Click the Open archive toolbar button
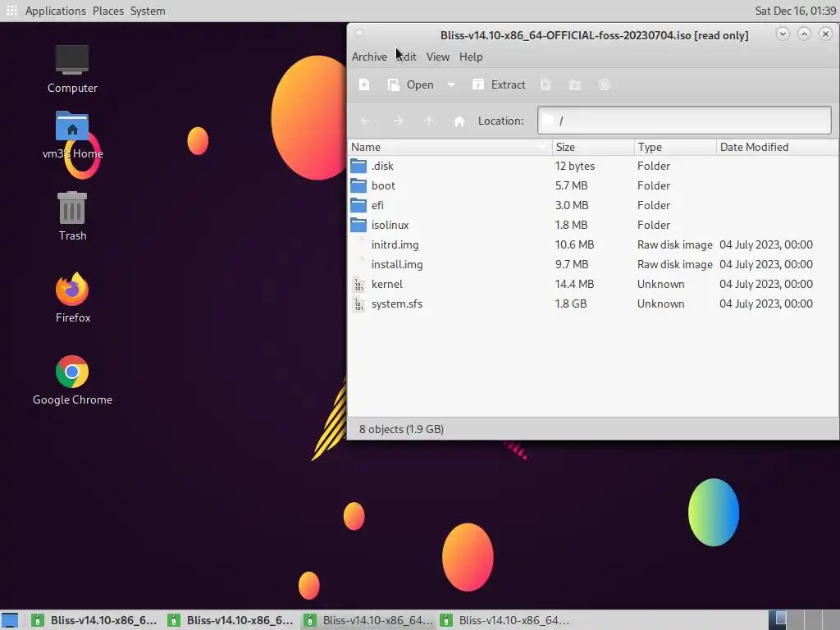 tap(410, 84)
